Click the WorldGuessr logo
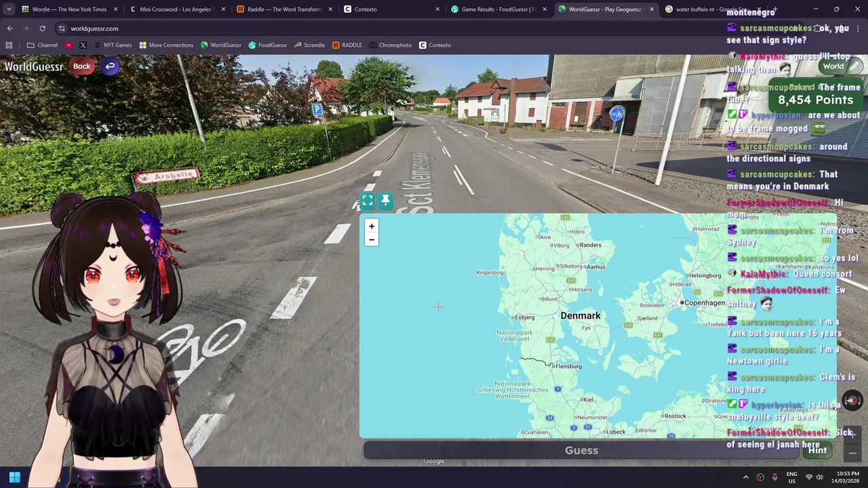The height and width of the screenshot is (488, 868). point(34,66)
